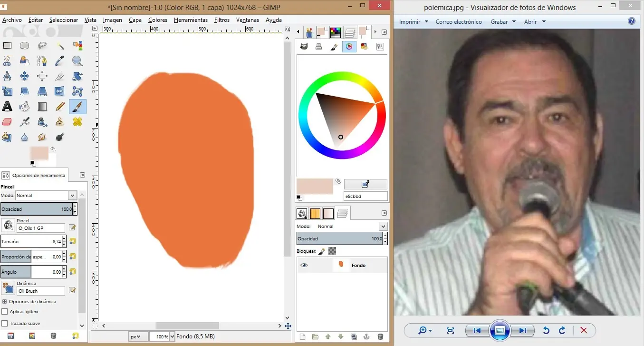Select the Move tool
The width and height of the screenshot is (644, 346).
[x=25, y=76]
